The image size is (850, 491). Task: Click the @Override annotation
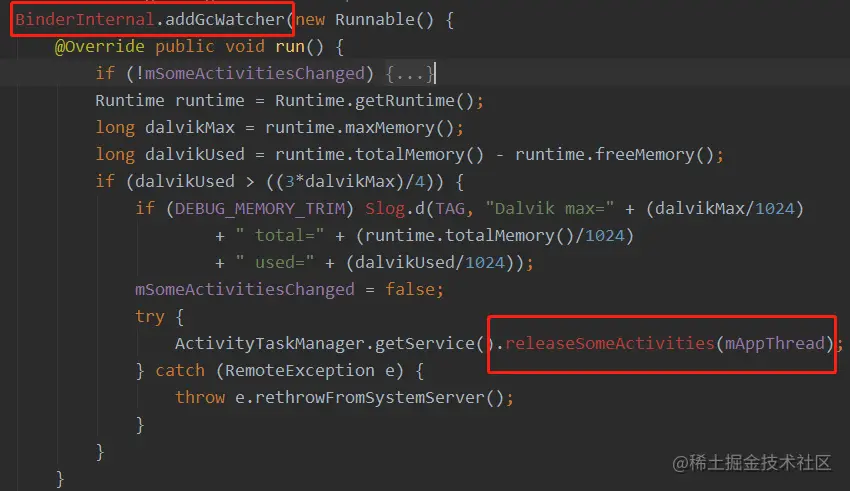coord(100,47)
